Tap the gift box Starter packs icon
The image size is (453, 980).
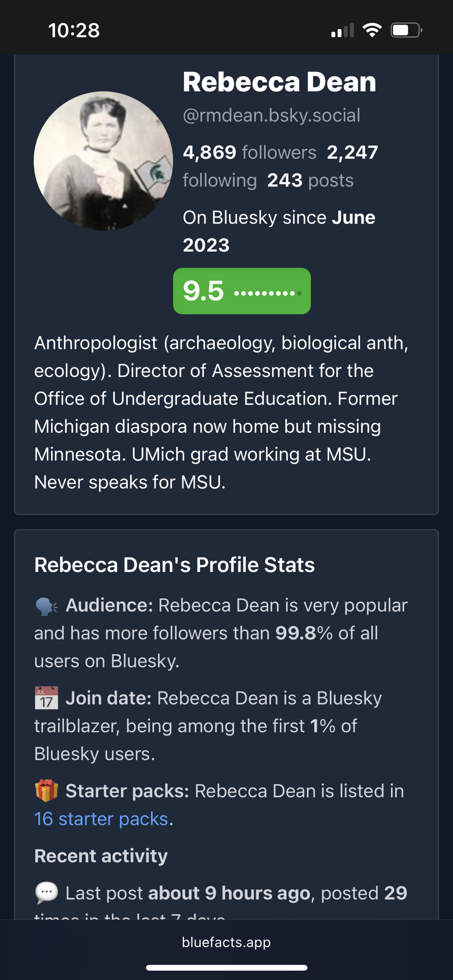coord(47,791)
